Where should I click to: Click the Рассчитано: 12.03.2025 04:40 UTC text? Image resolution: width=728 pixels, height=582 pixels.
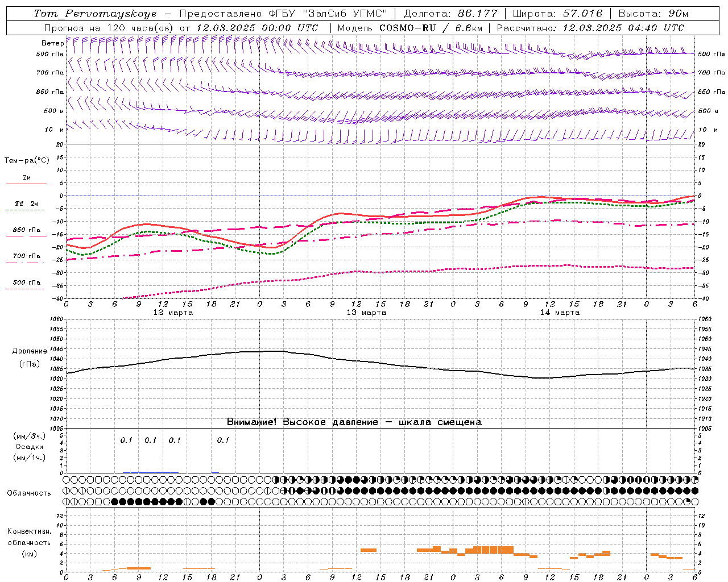(x=590, y=28)
